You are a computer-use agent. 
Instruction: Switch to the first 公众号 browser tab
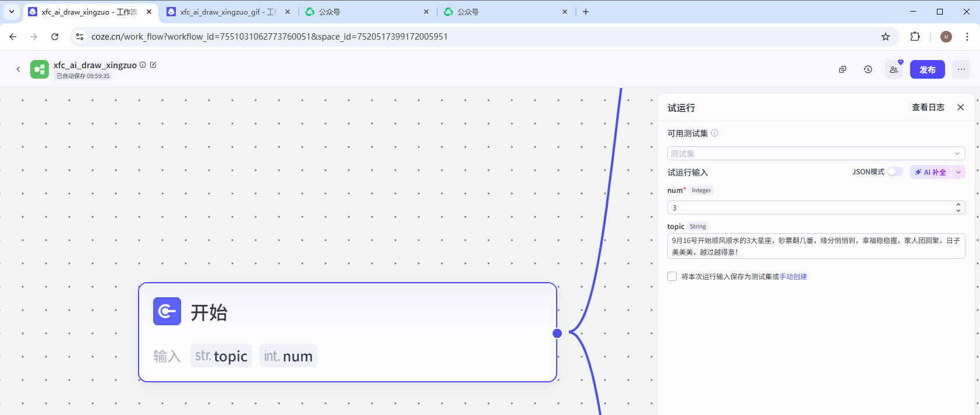367,12
